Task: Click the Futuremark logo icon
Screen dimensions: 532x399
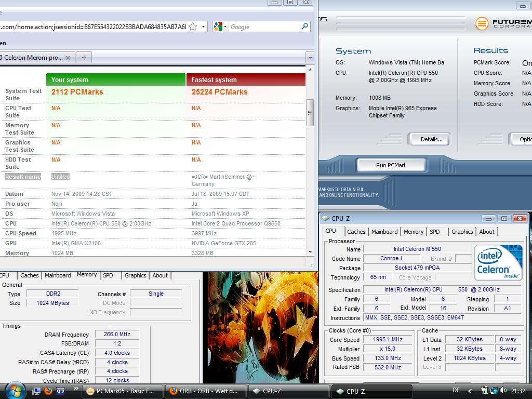Action: point(482,23)
